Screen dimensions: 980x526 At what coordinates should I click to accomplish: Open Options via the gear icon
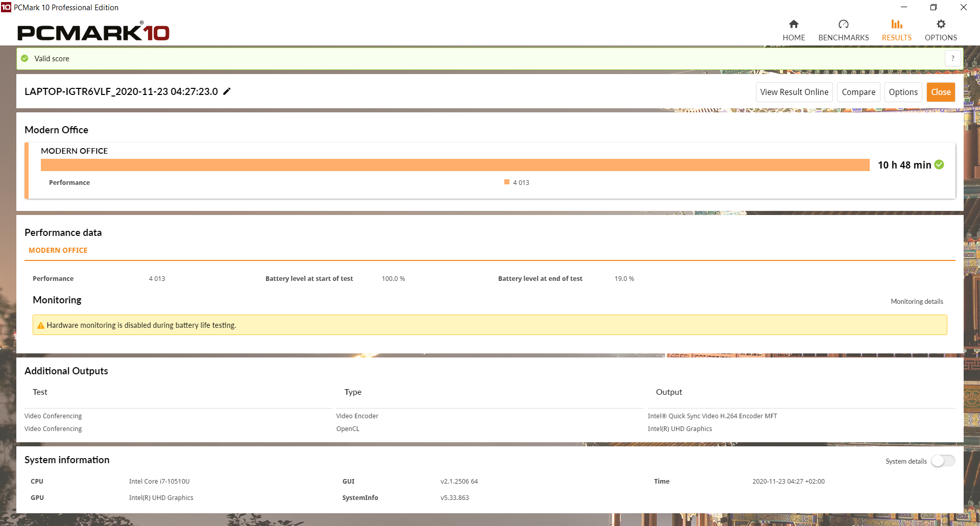941,24
